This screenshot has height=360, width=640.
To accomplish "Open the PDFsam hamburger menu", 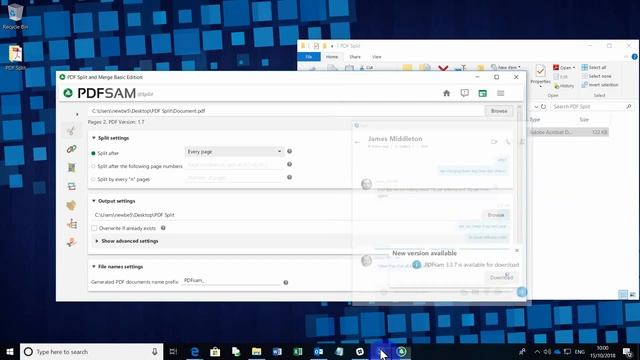I will tap(500, 93).
